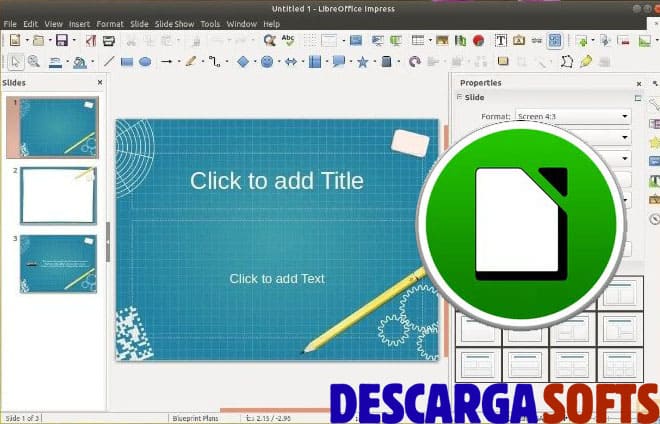Save the document with the floppy icon

pos(62,40)
